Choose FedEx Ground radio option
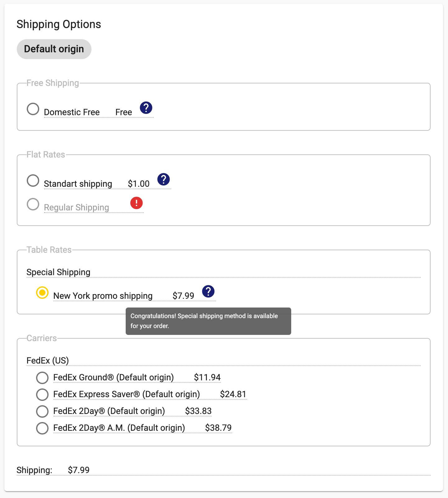 [42, 378]
